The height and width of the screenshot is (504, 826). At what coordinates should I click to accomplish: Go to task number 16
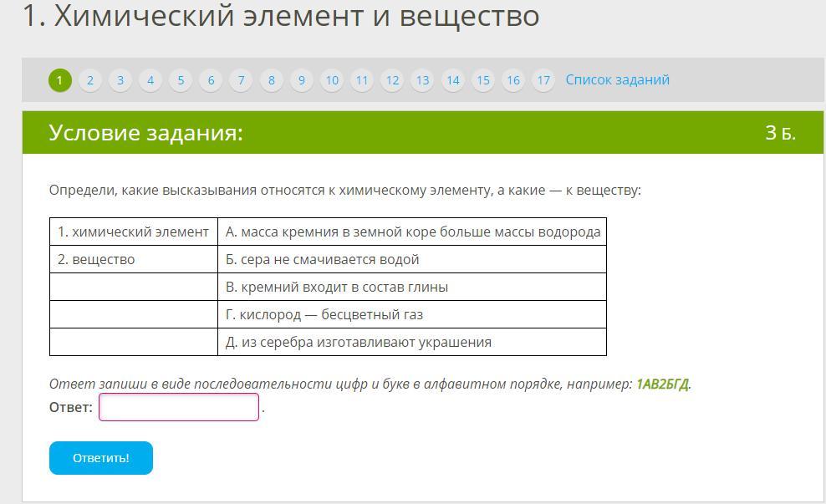pyautogui.click(x=513, y=80)
